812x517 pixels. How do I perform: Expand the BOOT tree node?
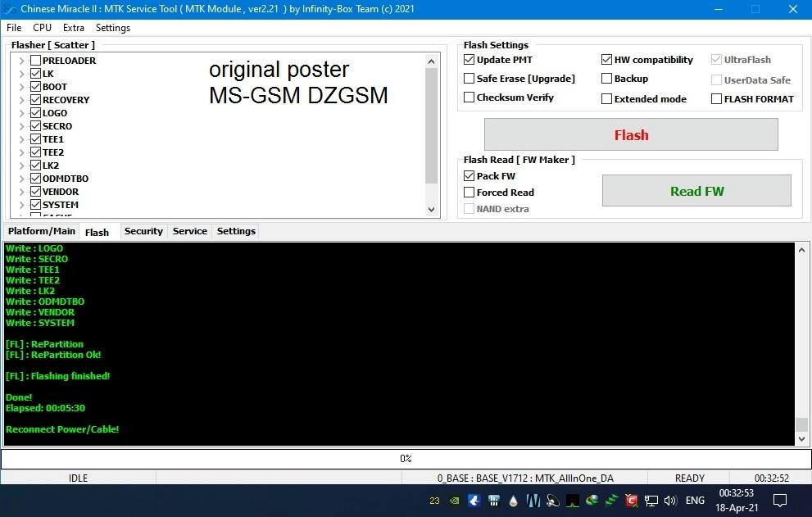point(21,87)
